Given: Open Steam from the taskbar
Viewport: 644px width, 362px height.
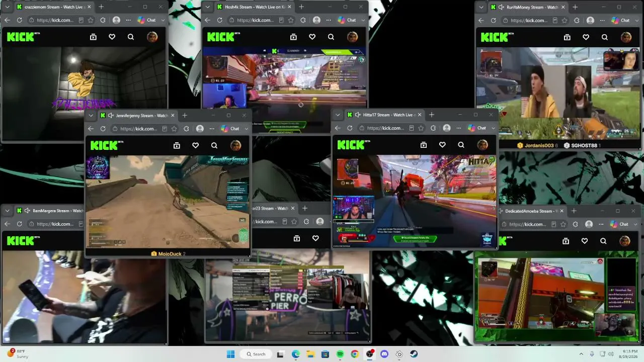Looking at the screenshot, I should point(414,354).
